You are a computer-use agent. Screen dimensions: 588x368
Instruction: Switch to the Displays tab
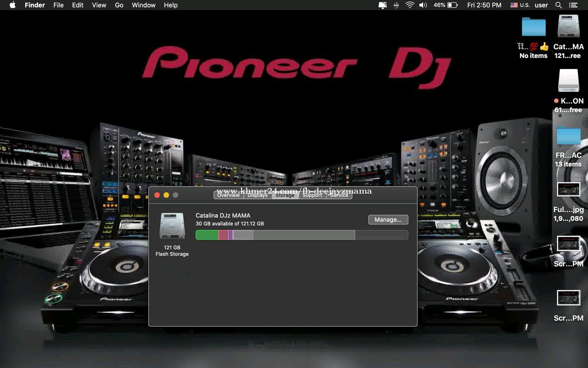click(257, 195)
